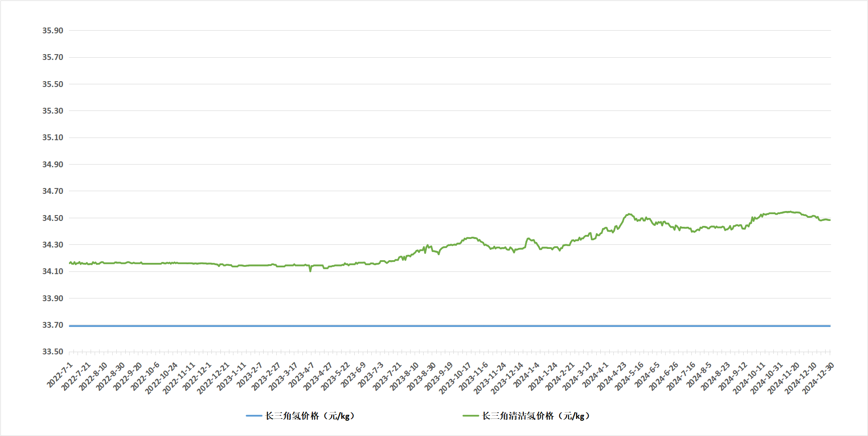Viewport: 868px width, 436px height.
Task: Click the 2024-12-30 date label
Action: (819, 378)
